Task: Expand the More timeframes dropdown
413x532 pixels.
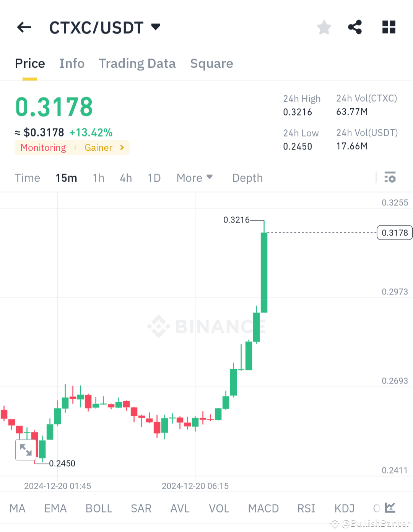Action: click(x=195, y=177)
